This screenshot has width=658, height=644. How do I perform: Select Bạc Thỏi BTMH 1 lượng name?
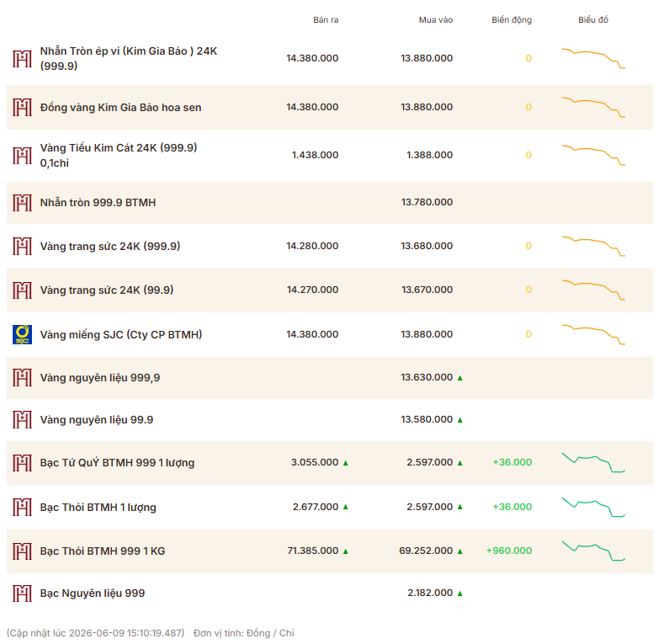[98, 507]
